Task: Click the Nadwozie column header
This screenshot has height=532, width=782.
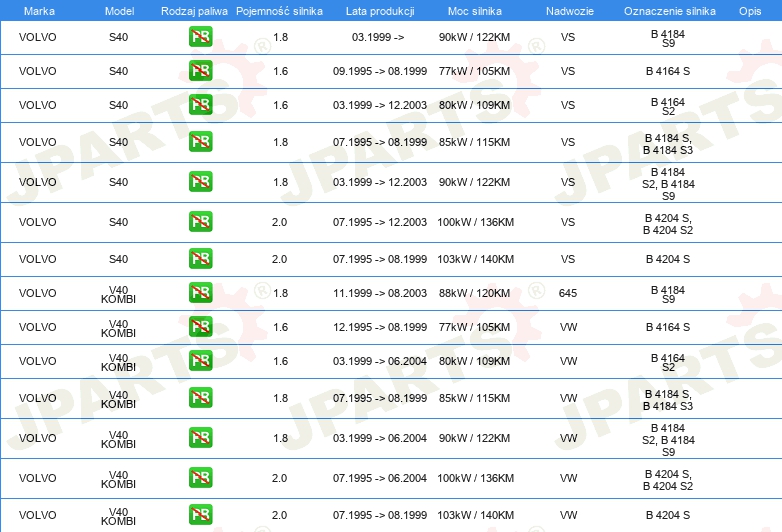Action: point(570,11)
